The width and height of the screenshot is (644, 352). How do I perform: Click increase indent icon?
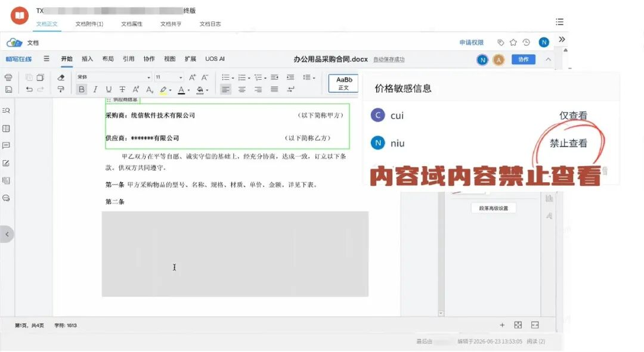pyautogui.click(x=290, y=77)
